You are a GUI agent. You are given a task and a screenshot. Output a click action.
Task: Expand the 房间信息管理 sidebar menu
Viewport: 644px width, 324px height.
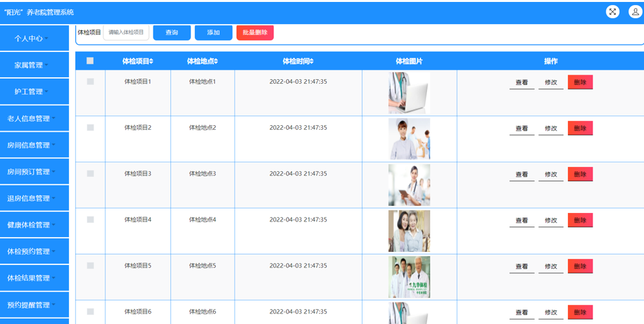pyautogui.click(x=34, y=145)
